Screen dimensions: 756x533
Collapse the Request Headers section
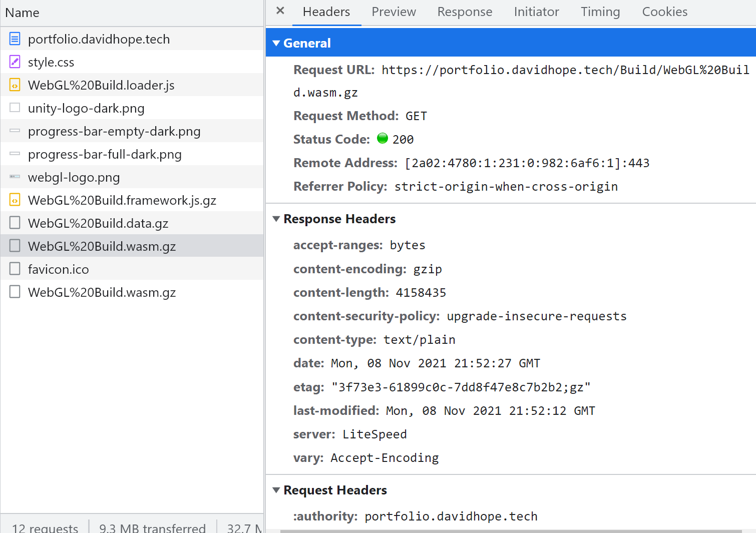[276, 490]
